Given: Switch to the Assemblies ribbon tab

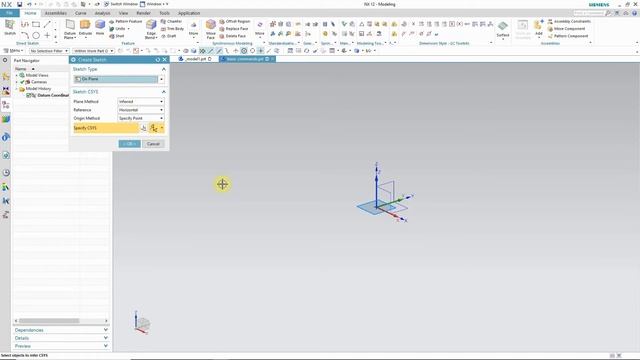Looking at the screenshot, I should tap(56, 13).
